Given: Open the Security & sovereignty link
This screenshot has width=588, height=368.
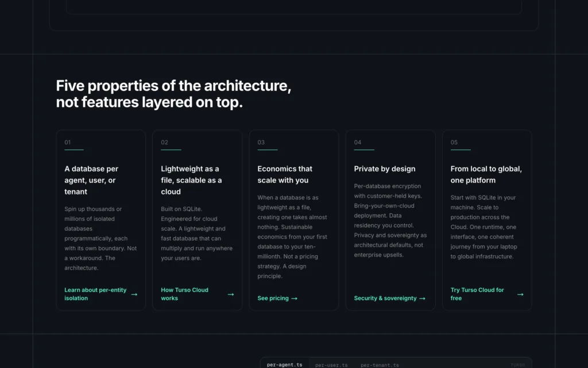Looking at the screenshot, I should click(385, 298).
